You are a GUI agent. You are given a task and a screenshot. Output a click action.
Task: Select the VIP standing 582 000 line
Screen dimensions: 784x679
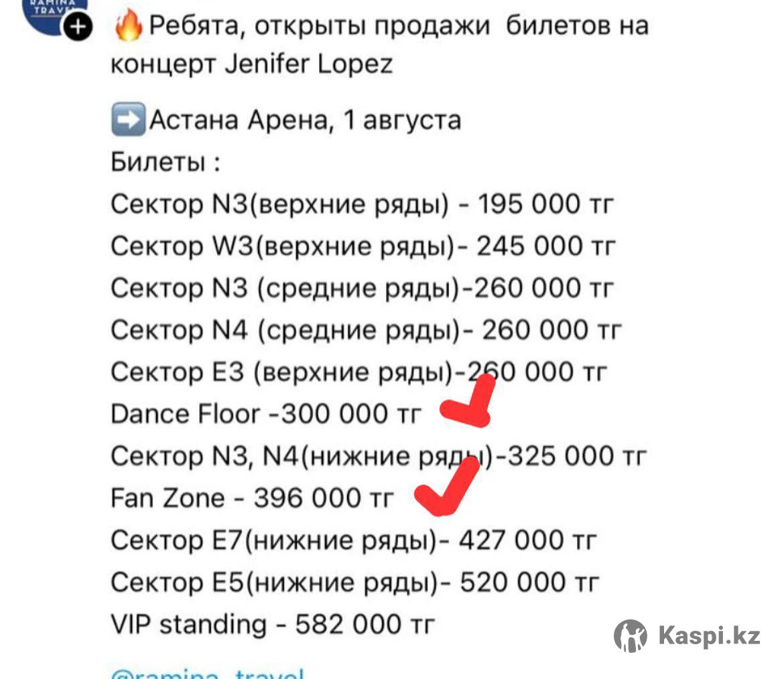(273, 625)
